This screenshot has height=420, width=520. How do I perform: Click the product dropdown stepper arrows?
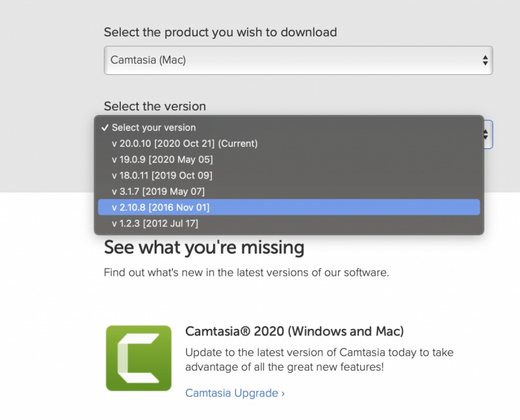coord(485,60)
